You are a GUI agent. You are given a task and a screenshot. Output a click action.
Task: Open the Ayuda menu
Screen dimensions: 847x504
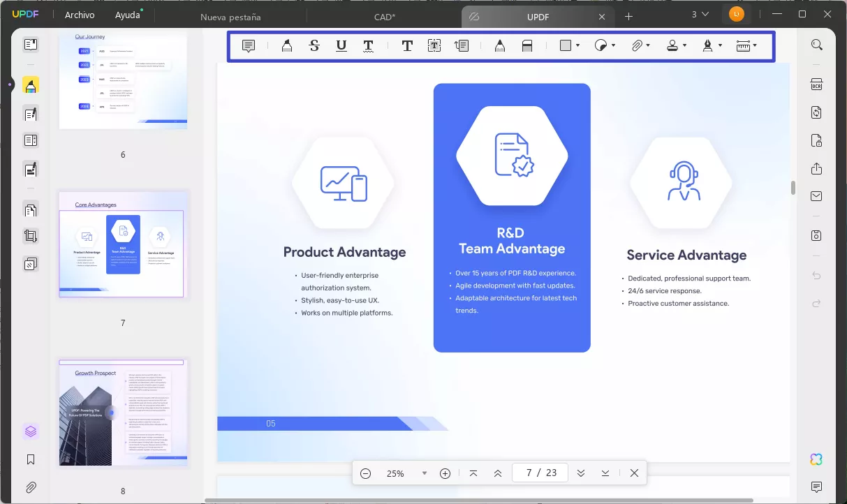pos(128,15)
